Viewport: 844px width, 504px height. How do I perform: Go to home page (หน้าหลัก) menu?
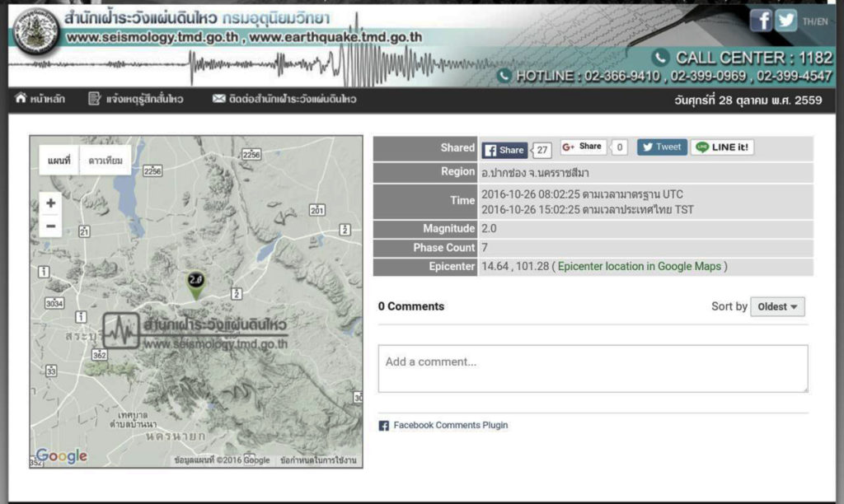(40, 99)
